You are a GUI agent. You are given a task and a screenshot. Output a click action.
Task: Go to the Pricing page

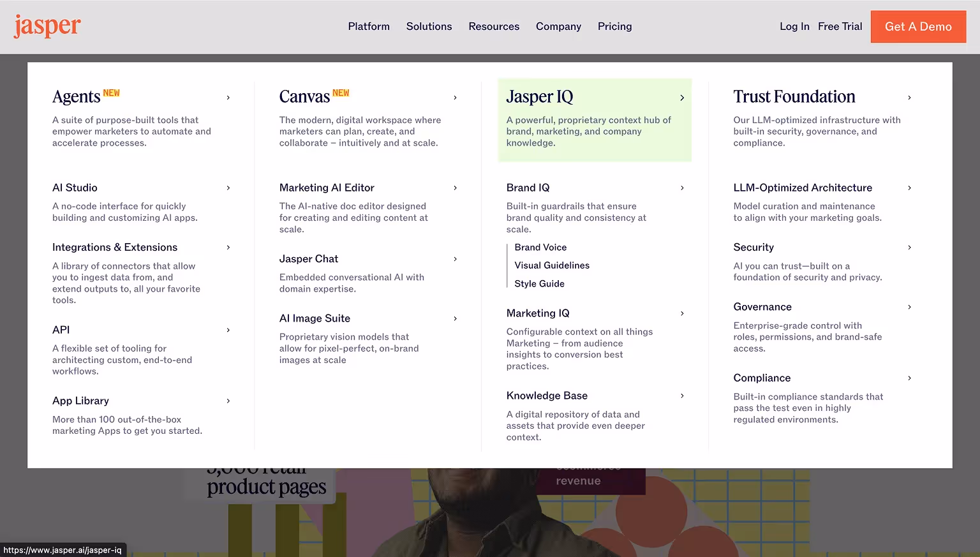(614, 26)
